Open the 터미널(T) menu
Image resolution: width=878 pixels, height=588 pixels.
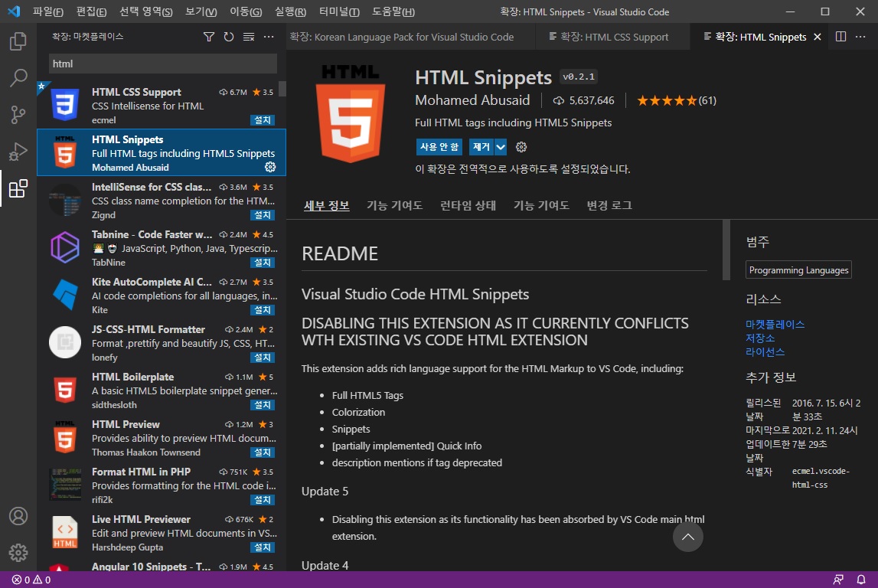tap(339, 11)
